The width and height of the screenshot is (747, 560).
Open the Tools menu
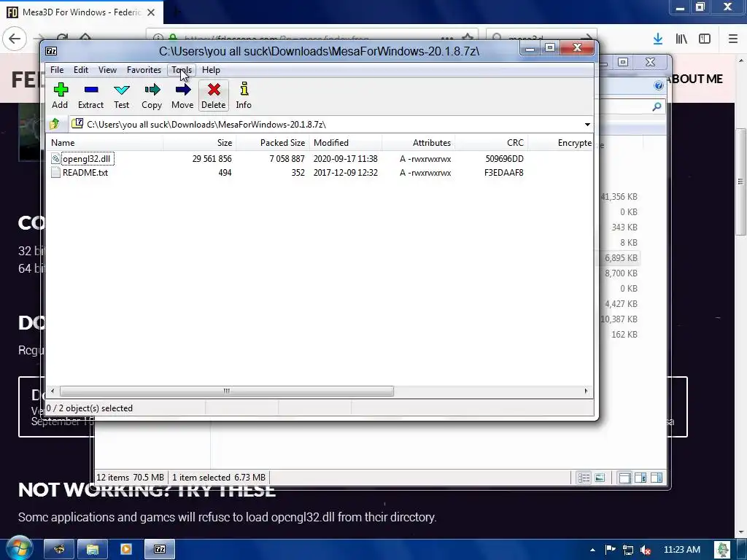click(x=182, y=70)
